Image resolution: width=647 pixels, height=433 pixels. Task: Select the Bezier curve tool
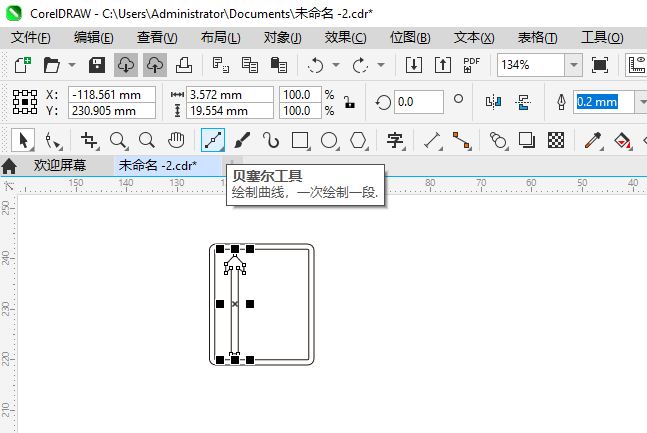[x=213, y=140]
